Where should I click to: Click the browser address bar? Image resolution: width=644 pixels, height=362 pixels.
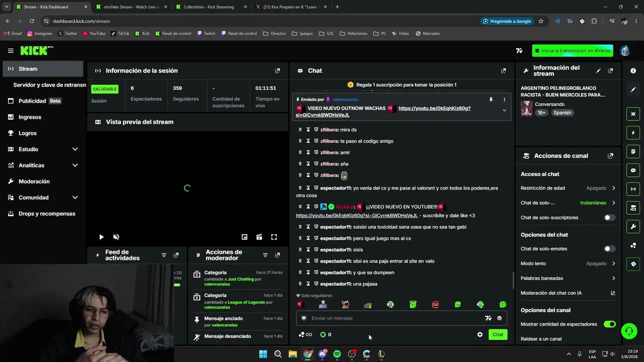click(x=262, y=21)
